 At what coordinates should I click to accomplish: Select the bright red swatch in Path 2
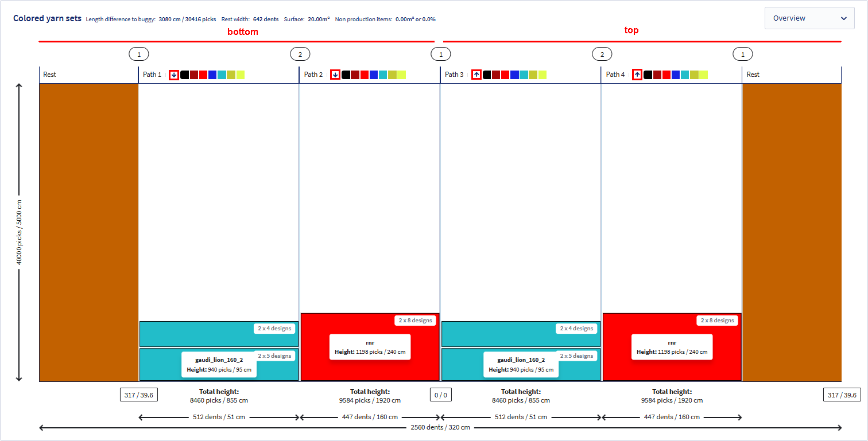click(x=365, y=75)
